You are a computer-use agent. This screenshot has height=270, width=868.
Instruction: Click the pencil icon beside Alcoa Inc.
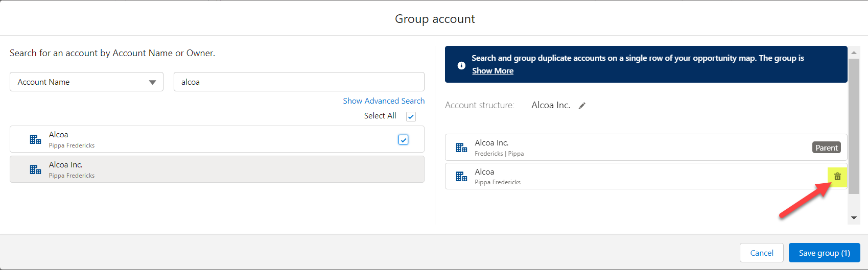pos(582,106)
